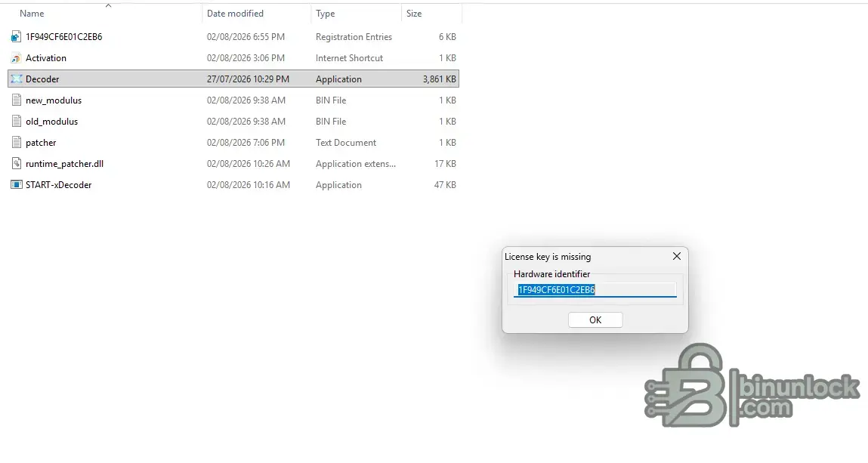
Task: Select the Decoder application icon
Action: (x=16, y=79)
